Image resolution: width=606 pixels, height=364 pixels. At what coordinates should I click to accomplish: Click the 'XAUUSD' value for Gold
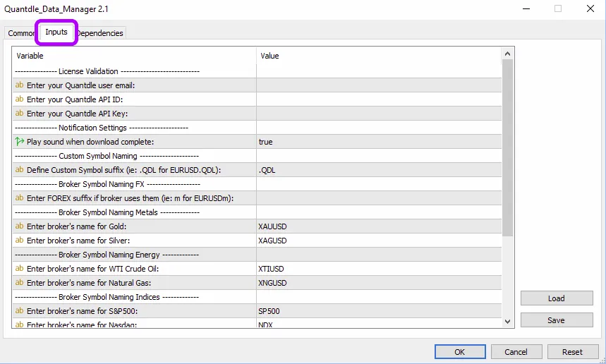pyautogui.click(x=272, y=226)
